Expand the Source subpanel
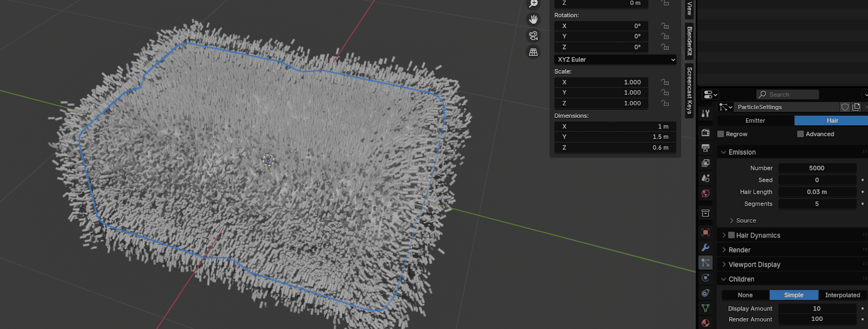 point(745,220)
